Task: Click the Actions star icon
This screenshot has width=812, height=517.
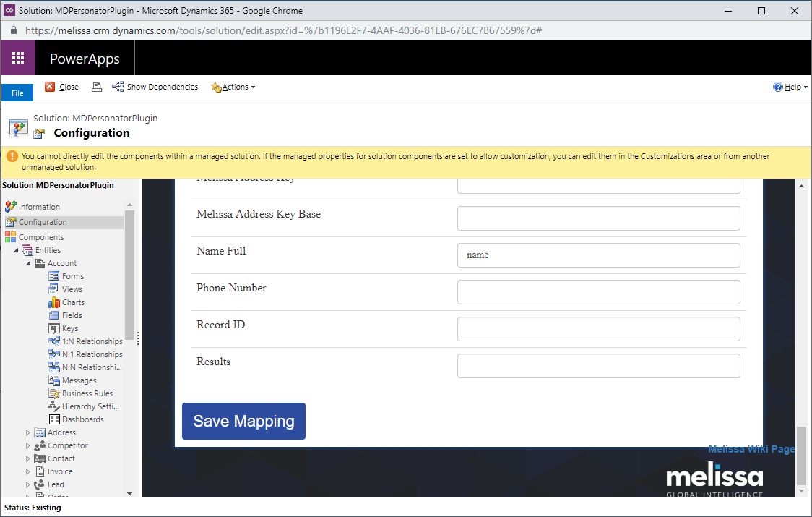Action: [216, 87]
